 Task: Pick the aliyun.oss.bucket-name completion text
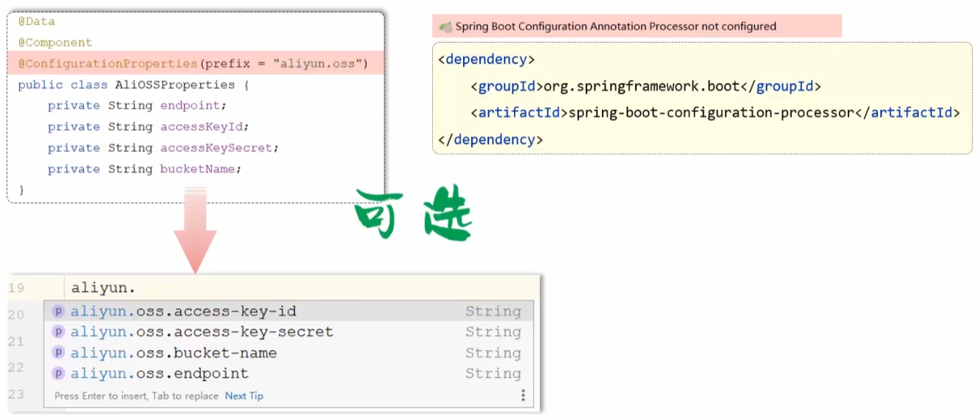click(x=174, y=353)
